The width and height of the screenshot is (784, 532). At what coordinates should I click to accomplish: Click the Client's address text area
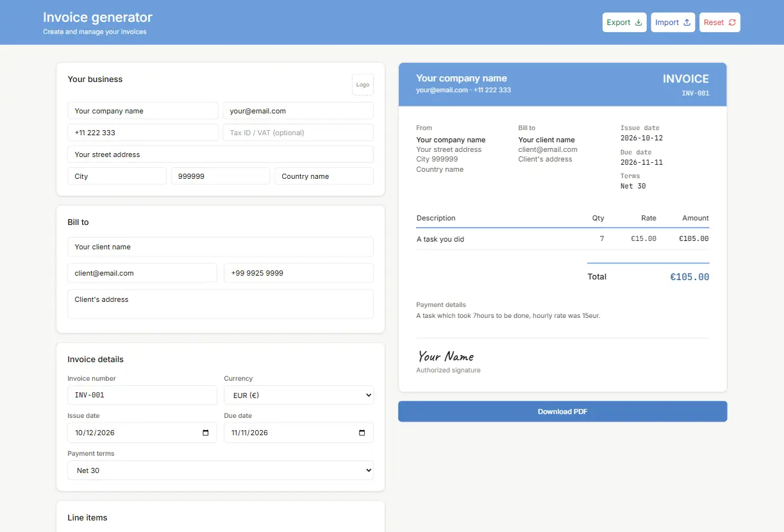coord(221,304)
